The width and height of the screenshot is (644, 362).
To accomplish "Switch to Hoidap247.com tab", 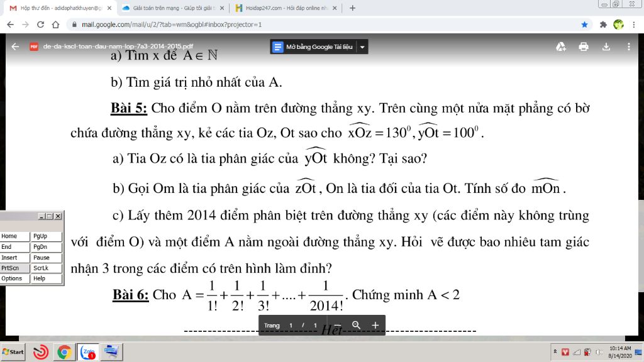I will tap(286, 8).
